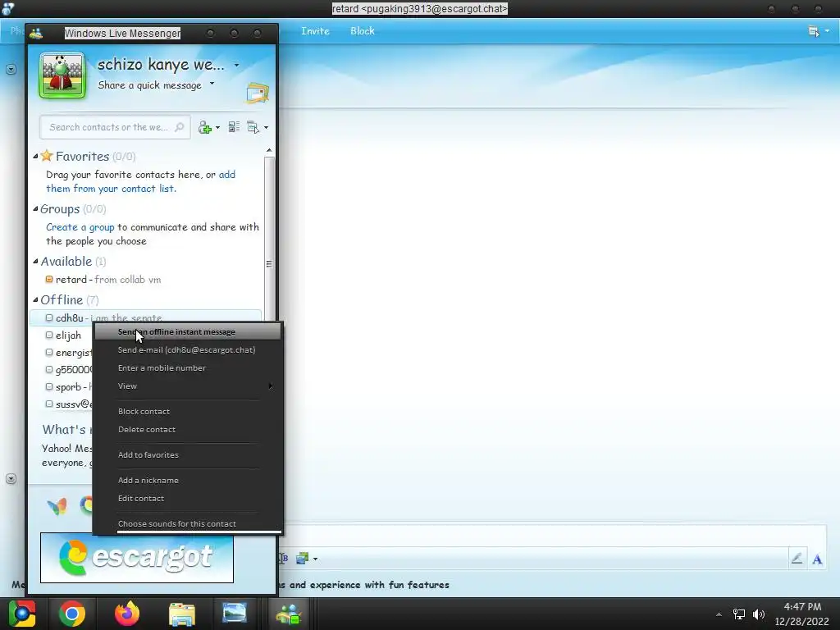Open the Chromium-style start icon in taskbar
840x630 pixels.
pyautogui.click(x=22, y=614)
